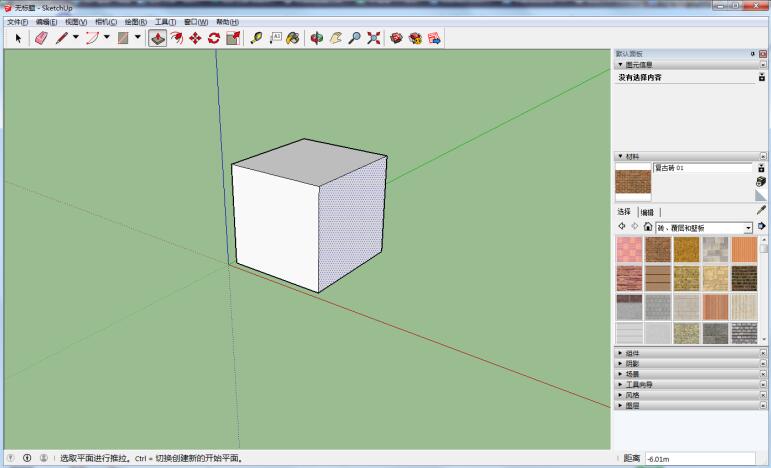This screenshot has width=771, height=468.
Task: Click the eyedropper sample paint icon
Action: (x=761, y=211)
